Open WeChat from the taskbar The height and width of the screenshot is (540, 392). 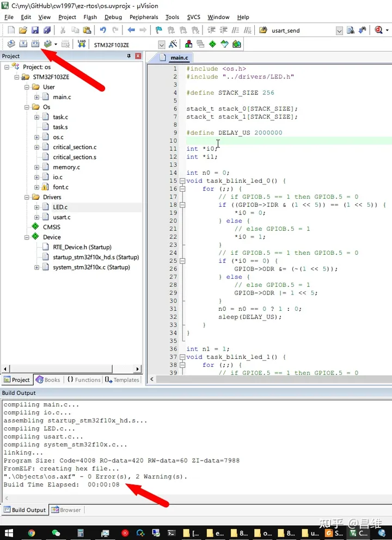[56, 533]
